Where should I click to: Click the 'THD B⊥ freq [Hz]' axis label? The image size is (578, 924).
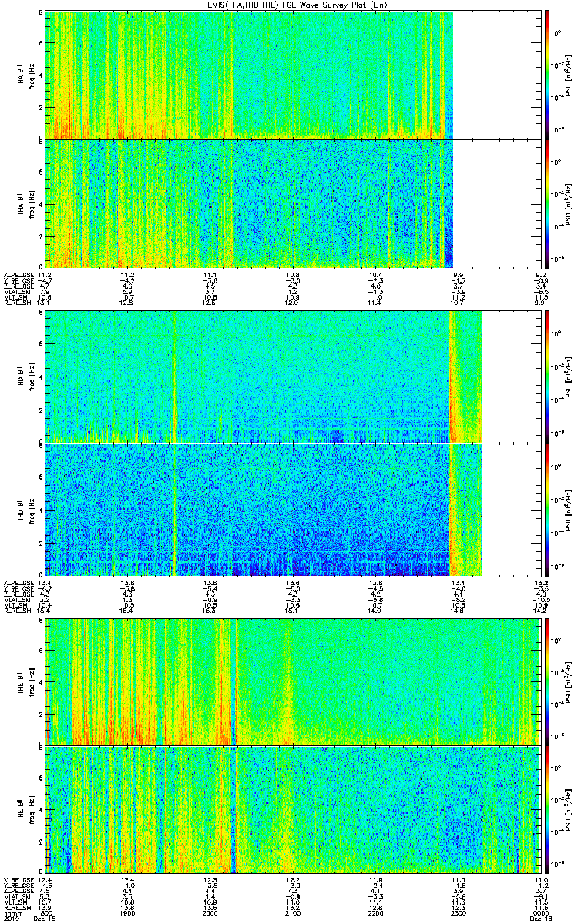click(26, 376)
